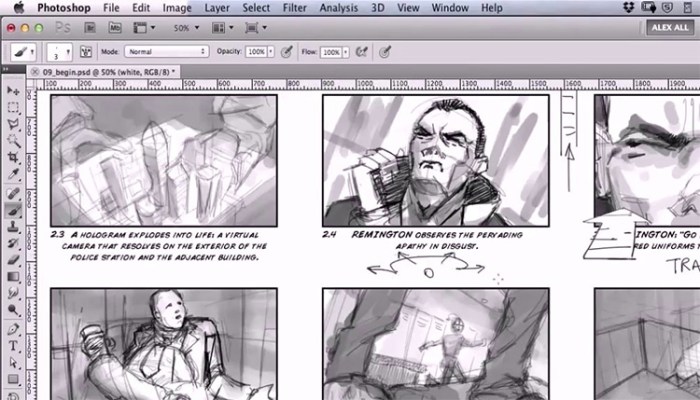Screen dimensions: 700x400
Task: Select the Brush tool in the toolbox
Action: pos(13,210)
